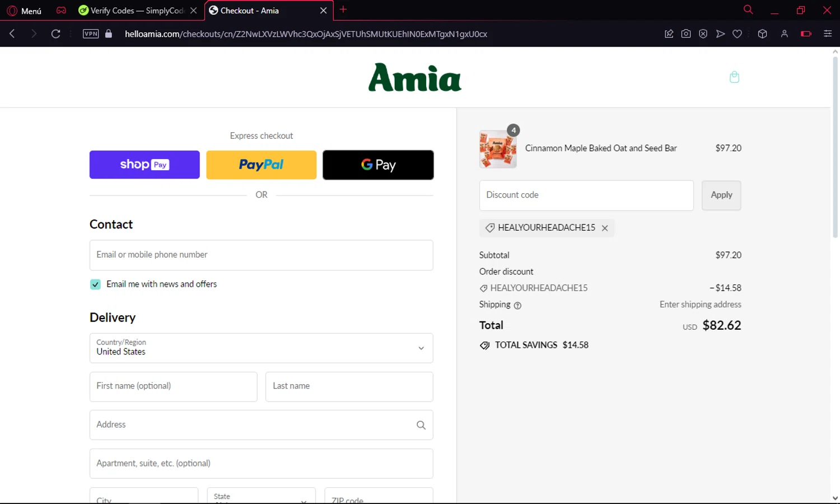840x504 pixels.
Task: Close the Verify Codes tab
Action: point(193,11)
